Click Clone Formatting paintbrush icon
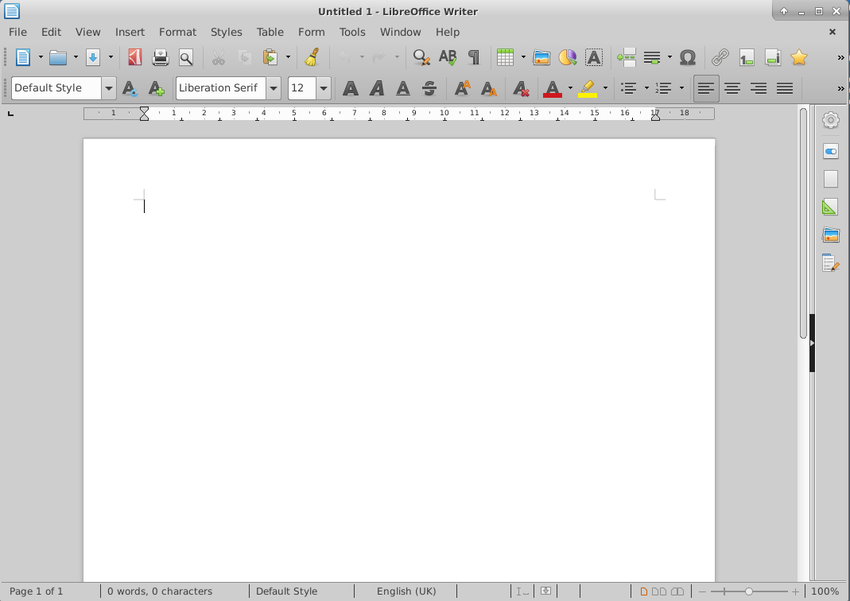 [x=312, y=57]
